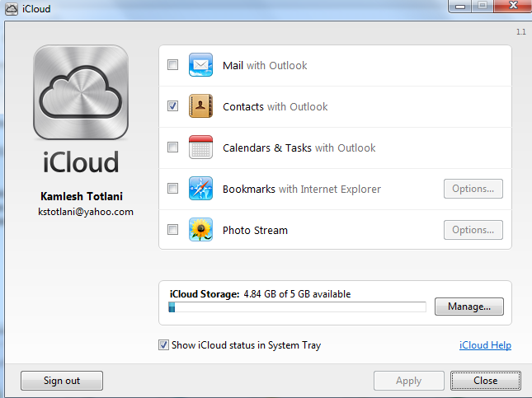Click the iCloud title bar icon
Viewport: 532px width, 398px height.
point(12,9)
